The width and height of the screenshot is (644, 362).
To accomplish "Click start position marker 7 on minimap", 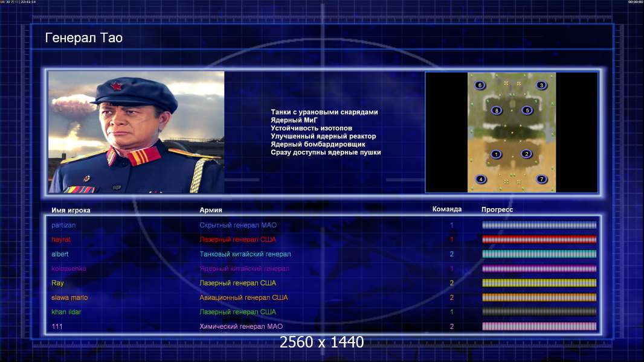I will click(x=542, y=179).
